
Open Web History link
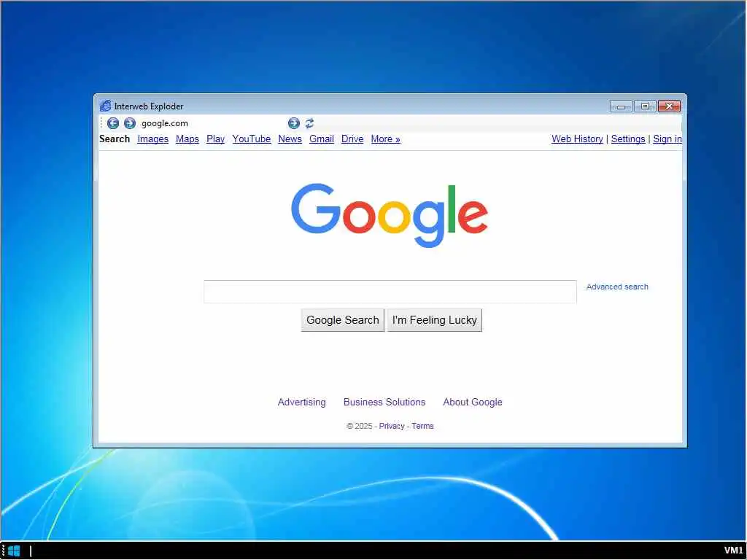coord(577,139)
